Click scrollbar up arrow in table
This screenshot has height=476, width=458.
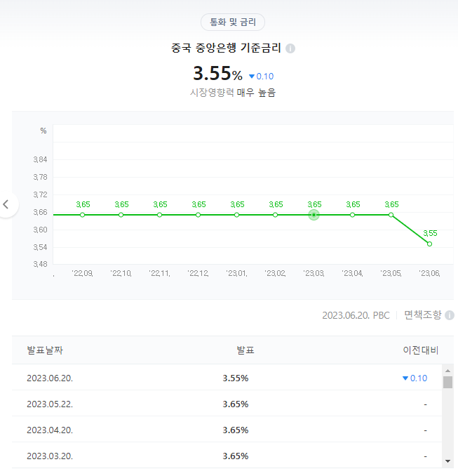pyautogui.click(x=447, y=371)
